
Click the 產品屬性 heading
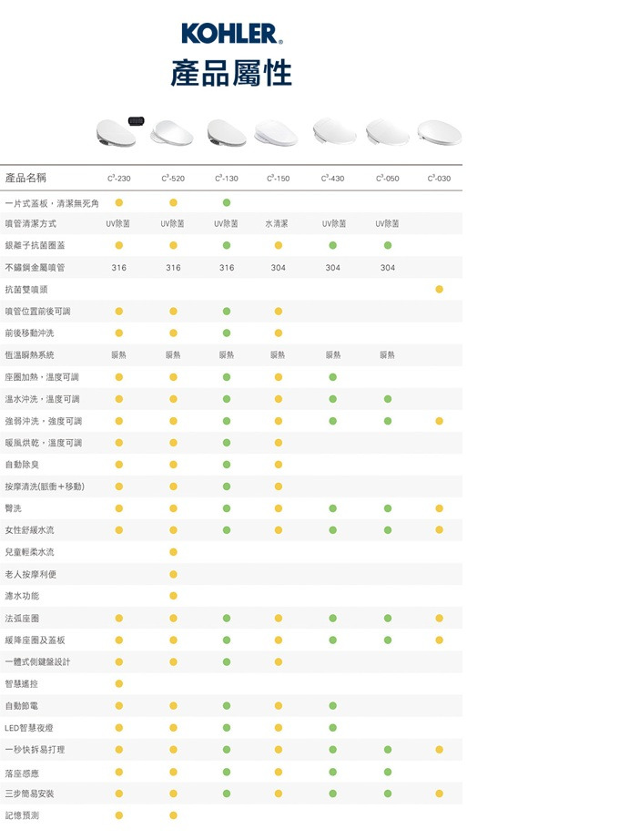231,73
